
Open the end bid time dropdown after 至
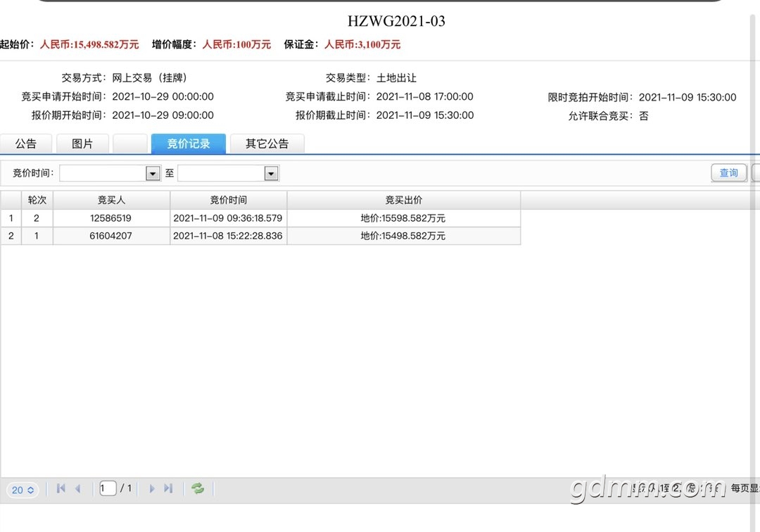pyautogui.click(x=271, y=173)
